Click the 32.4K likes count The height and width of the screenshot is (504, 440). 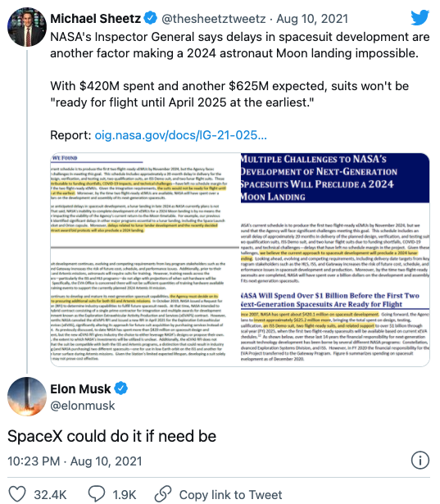click(x=50, y=495)
